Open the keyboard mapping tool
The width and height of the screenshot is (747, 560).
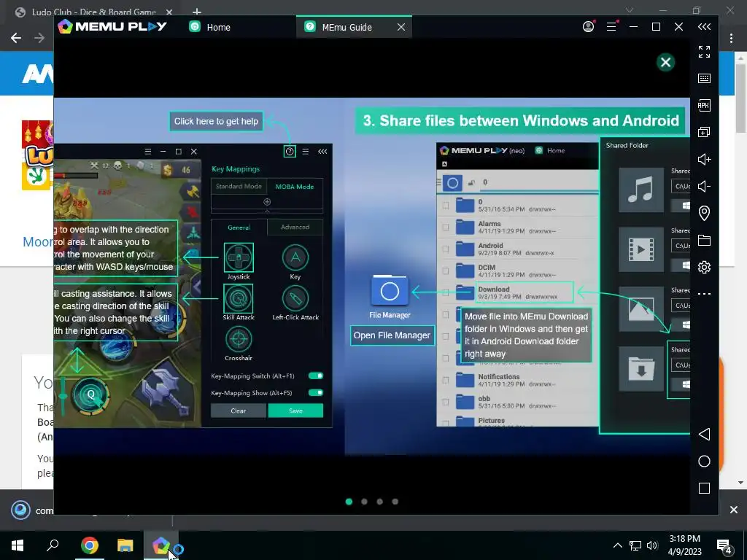tap(704, 79)
